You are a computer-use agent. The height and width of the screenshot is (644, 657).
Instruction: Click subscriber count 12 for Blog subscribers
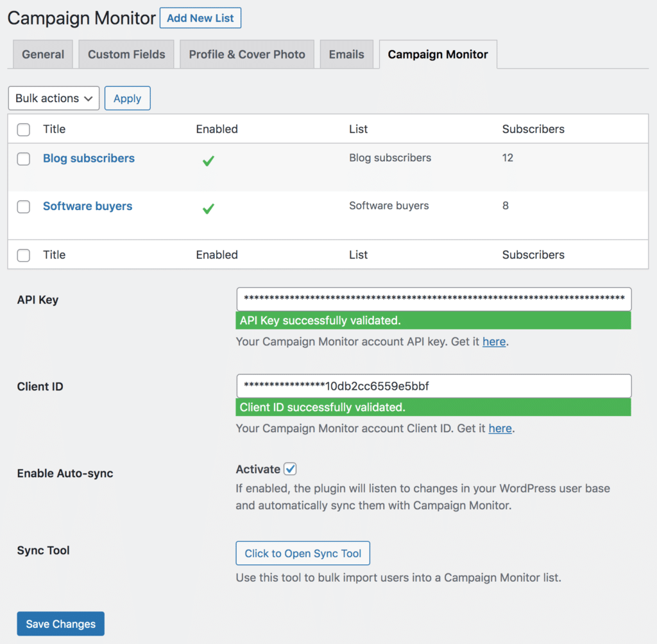[508, 158]
